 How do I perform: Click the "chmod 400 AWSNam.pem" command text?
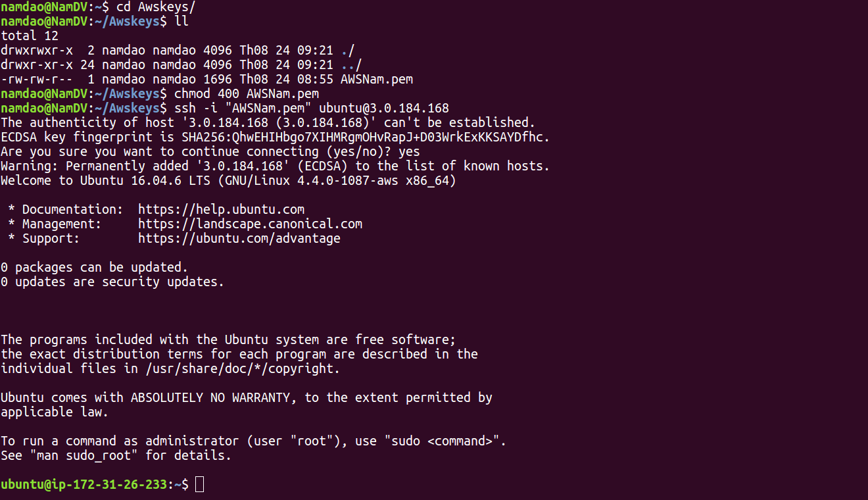point(247,93)
